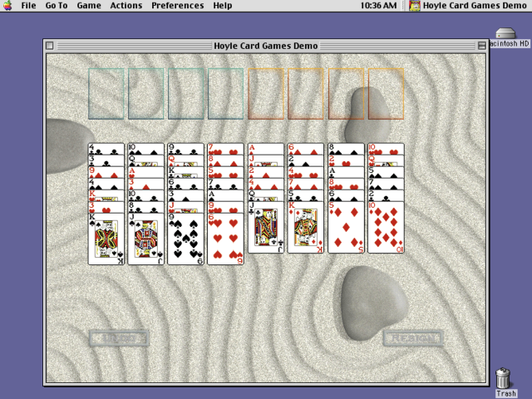Select the Ace of Diamonds card

click(x=266, y=150)
